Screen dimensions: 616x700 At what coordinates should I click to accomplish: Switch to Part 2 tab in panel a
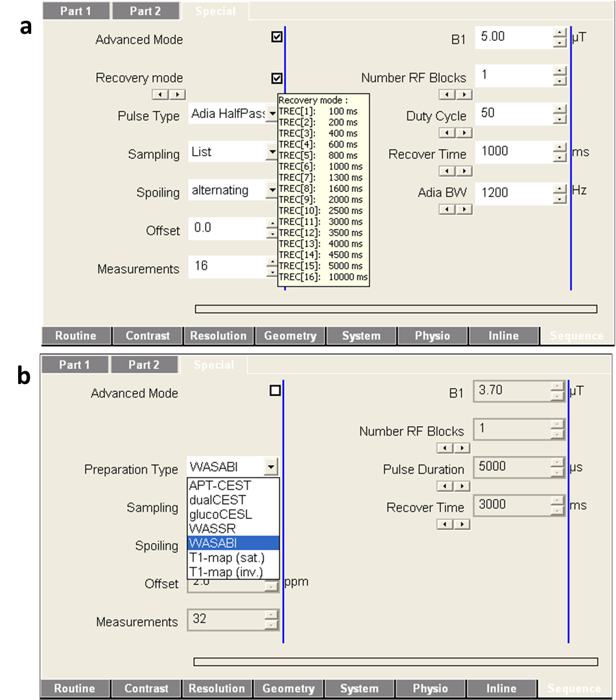(x=145, y=11)
